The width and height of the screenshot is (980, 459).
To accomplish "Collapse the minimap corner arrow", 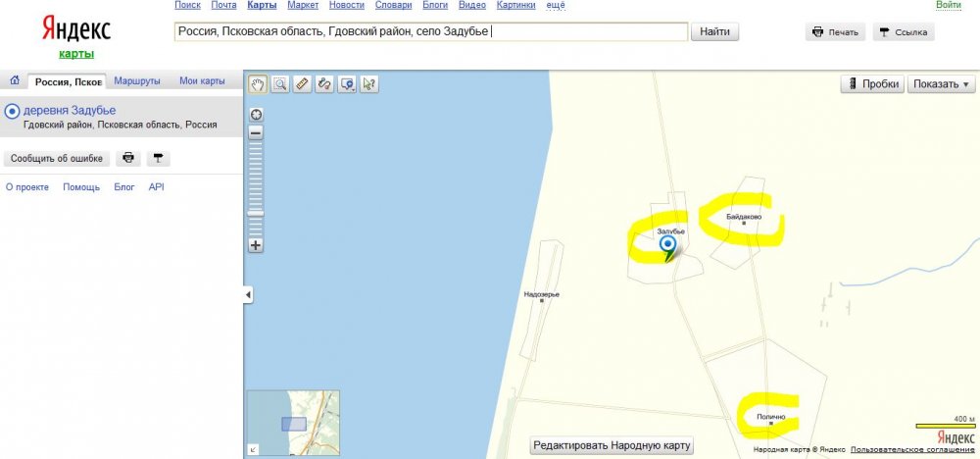I will click(253, 449).
